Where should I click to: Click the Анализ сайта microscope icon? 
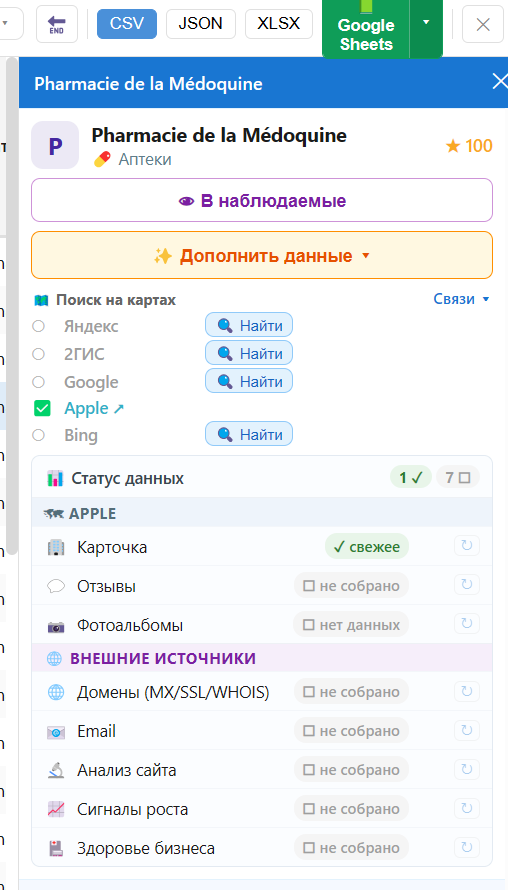[56, 770]
